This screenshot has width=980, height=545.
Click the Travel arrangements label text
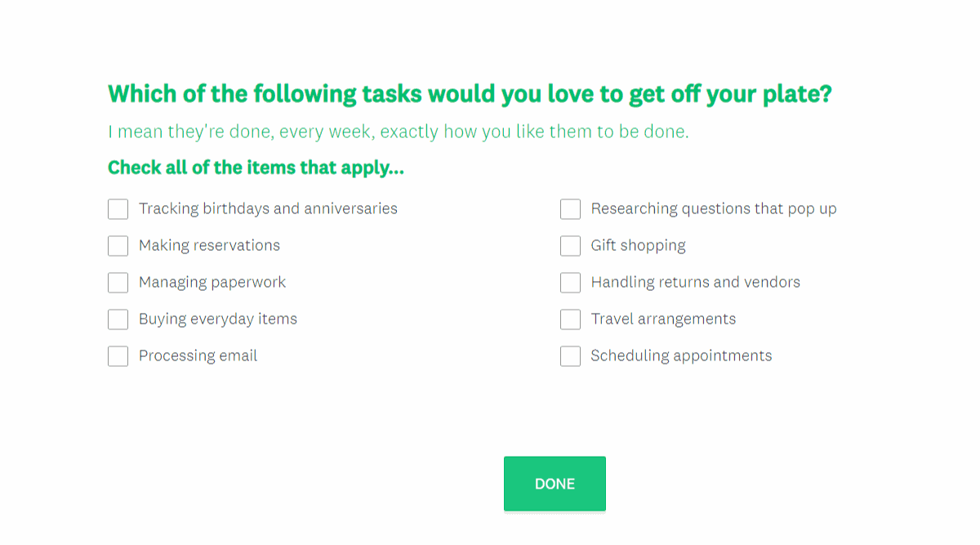(663, 319)
